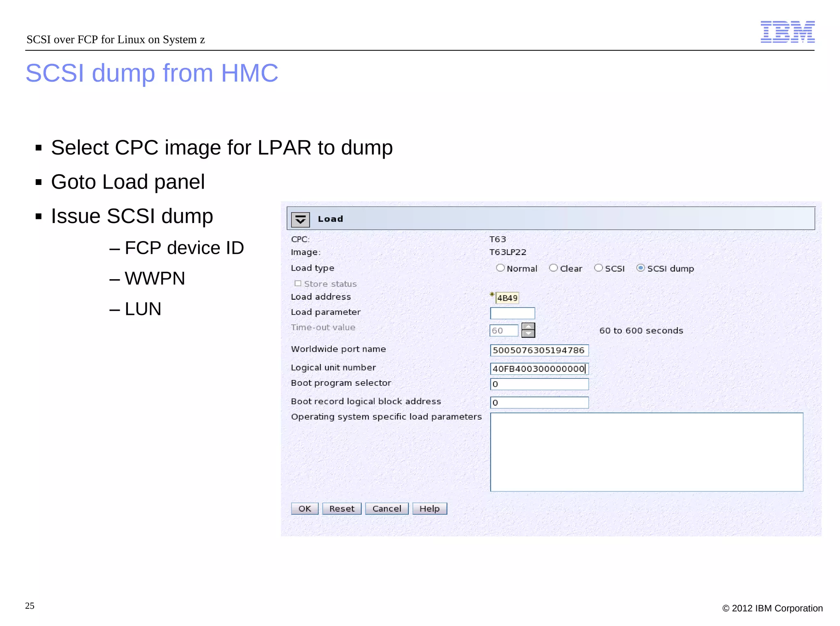840x626 pixels.
Task: Click the '60 to 600 seconds' hint text
Action: [641, 330]
